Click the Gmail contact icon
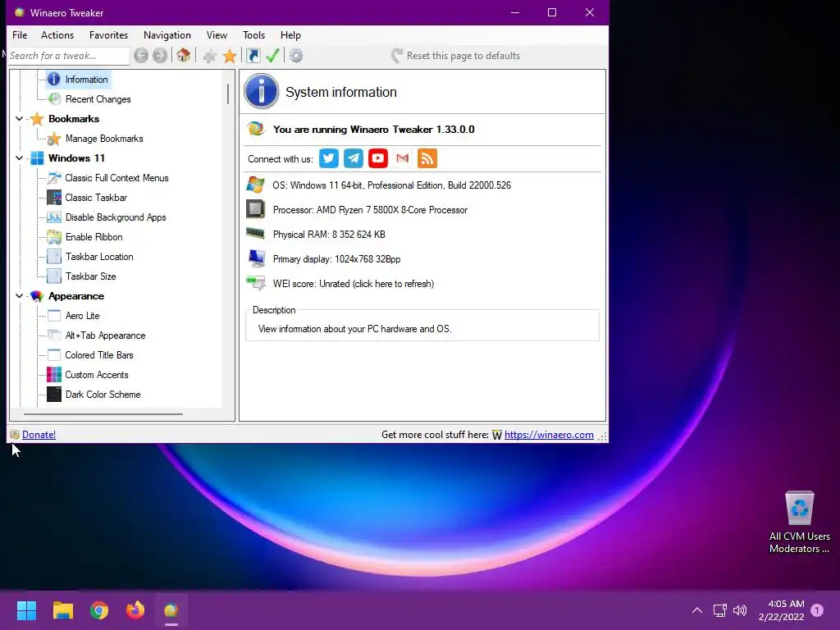840x630 pixels. tap(402, 158)
